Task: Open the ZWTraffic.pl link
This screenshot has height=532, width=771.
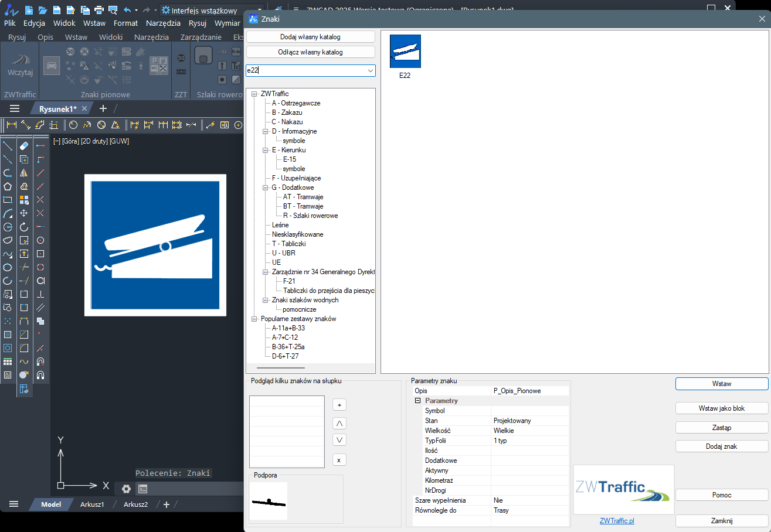Action: 617,521
